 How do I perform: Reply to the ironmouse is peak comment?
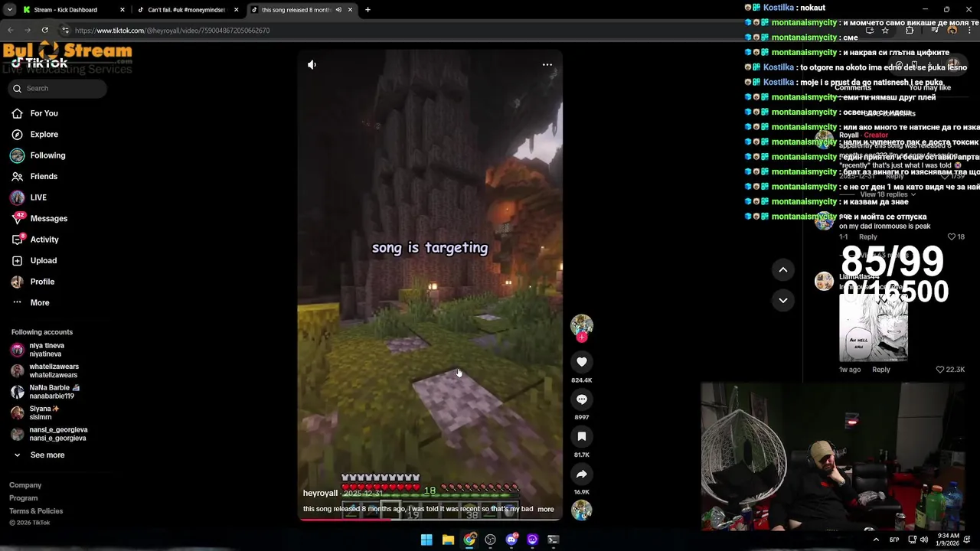868,237
